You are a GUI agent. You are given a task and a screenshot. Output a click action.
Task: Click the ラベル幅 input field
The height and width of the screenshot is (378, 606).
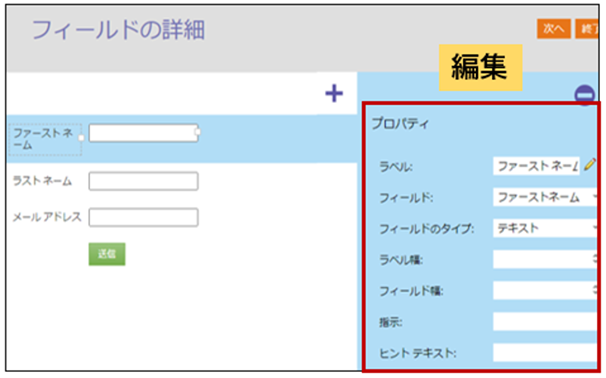545,259
